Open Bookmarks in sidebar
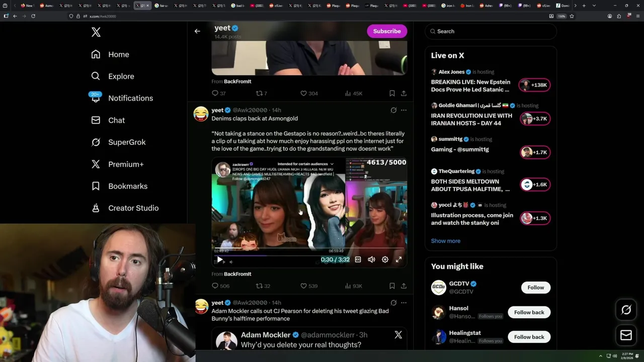Screen dimensions: 644x362 click(x=119, y=186)
